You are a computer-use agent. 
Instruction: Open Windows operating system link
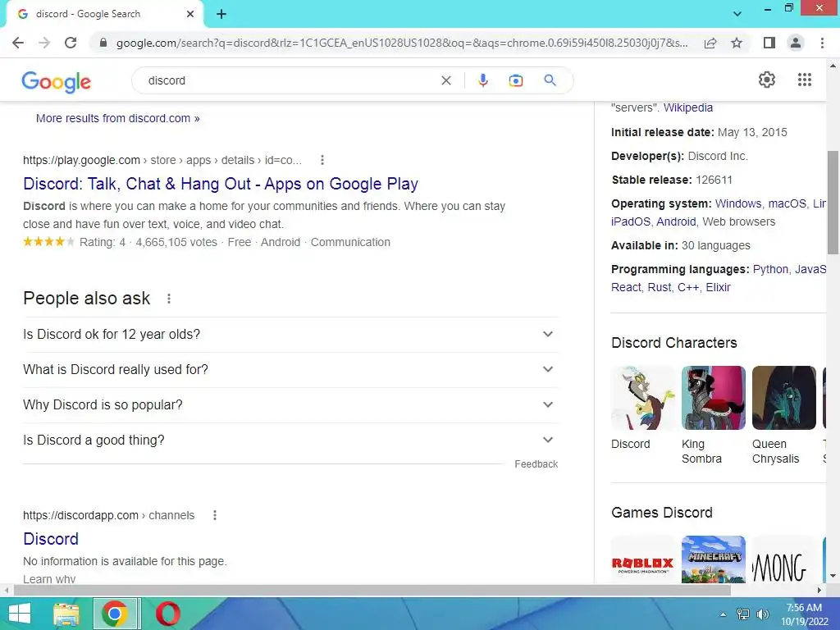(737, 203)
